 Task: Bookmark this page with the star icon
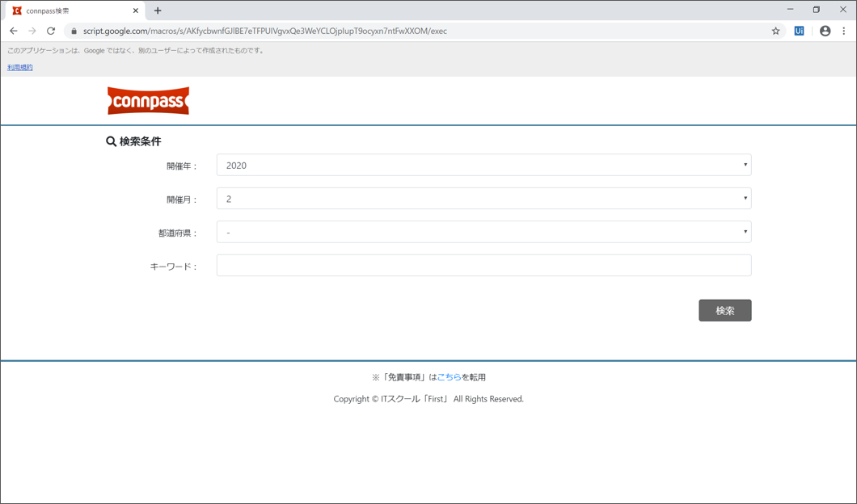click(775, 31)
